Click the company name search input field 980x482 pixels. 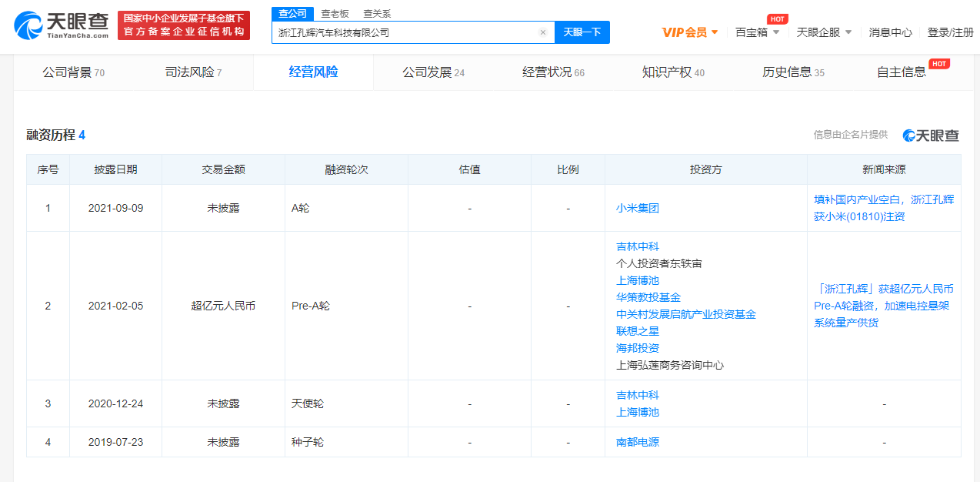(x=404, y=32)
